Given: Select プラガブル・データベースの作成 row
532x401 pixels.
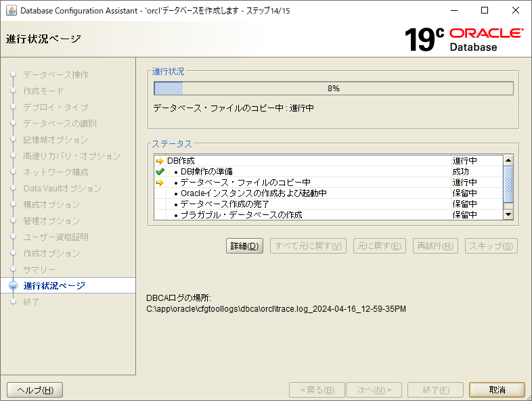Looking at the screenshot, I should point(328,215).
